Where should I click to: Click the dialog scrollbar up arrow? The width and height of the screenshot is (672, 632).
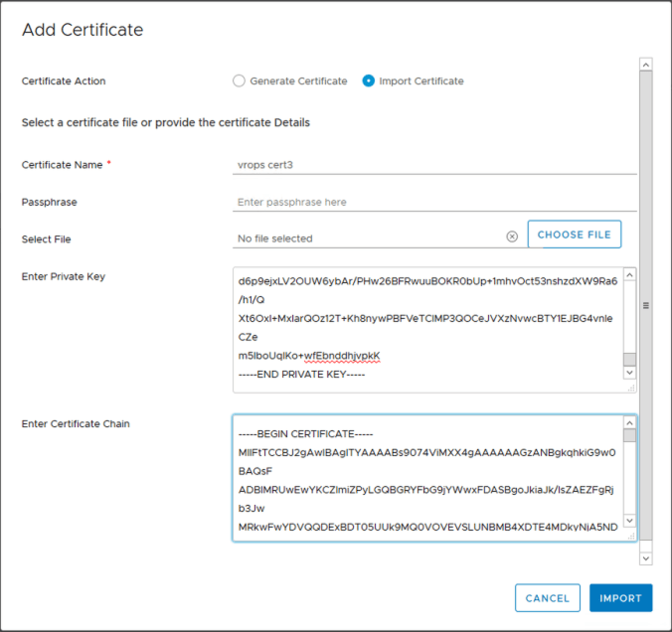646,65
